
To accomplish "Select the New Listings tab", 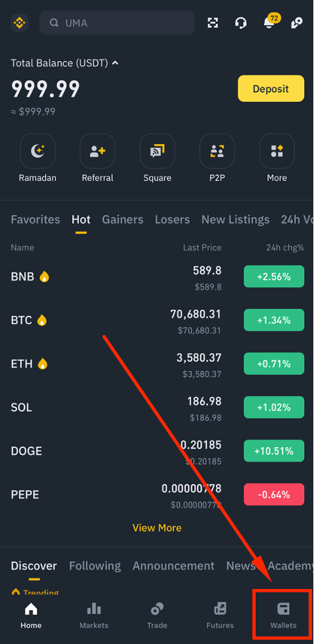I will click(x=236, y=220).
